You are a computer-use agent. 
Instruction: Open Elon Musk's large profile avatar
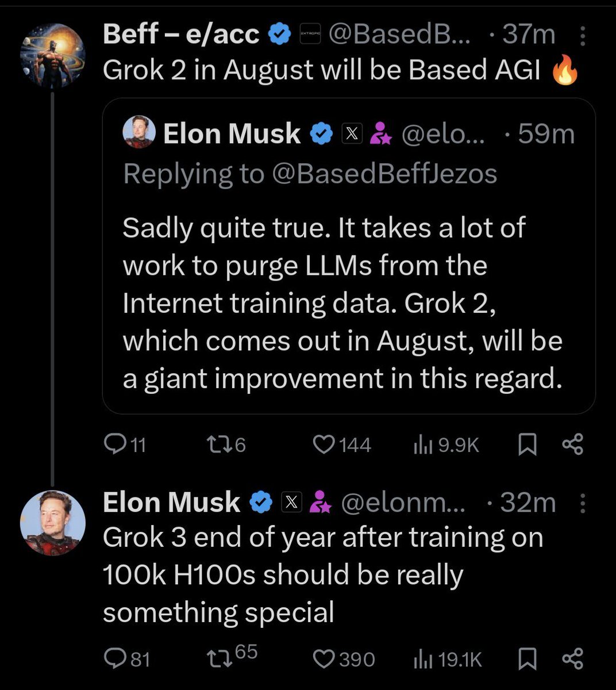(x=53, y=523)
